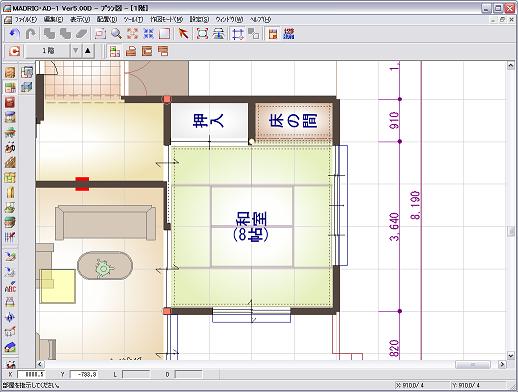Screen dimensions: 518x392
Task: Open the ヘルプ(H) menu
Action: [261, 19]
